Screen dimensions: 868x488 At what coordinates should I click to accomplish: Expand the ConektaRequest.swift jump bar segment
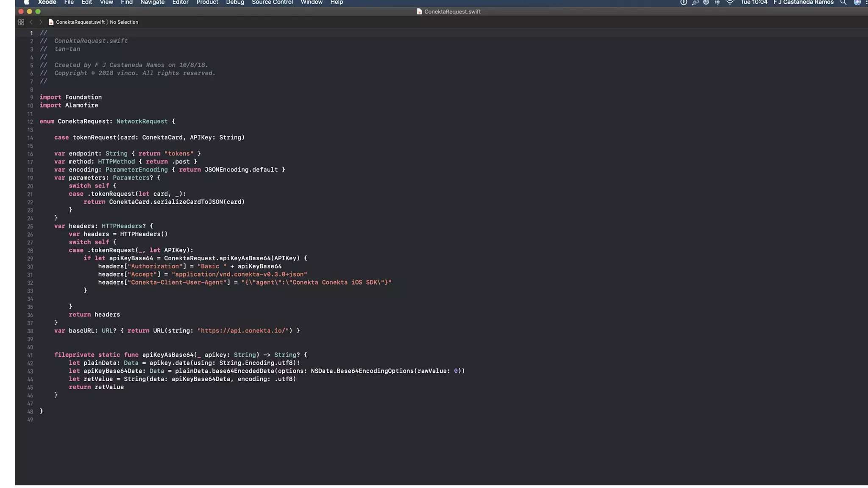click(80, 22)
